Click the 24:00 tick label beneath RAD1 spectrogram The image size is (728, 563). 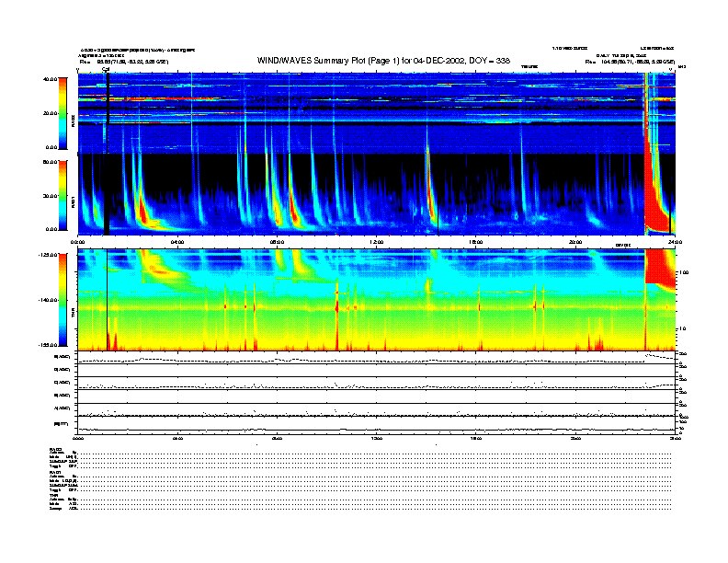675,242
